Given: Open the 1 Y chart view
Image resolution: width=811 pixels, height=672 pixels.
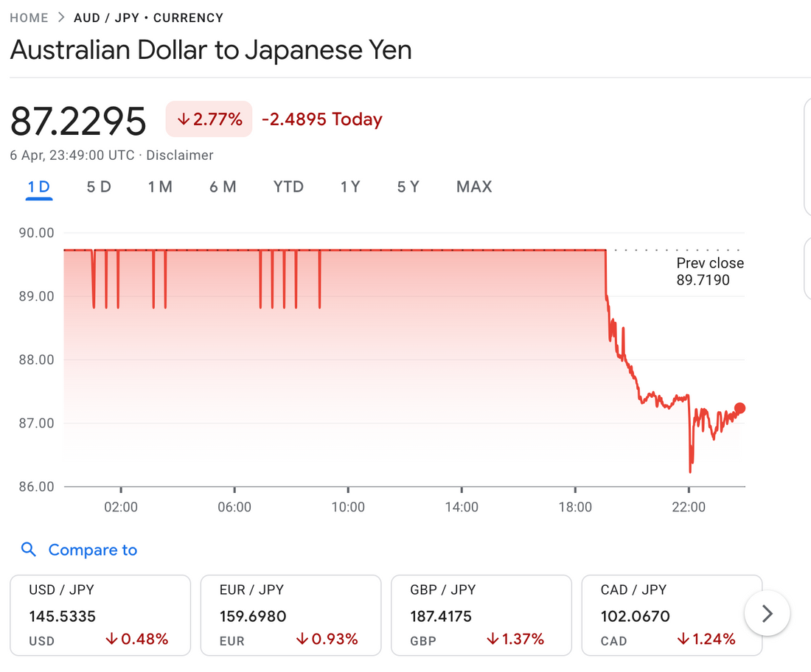Looking at the screenshot, I should tap(350, 187).
